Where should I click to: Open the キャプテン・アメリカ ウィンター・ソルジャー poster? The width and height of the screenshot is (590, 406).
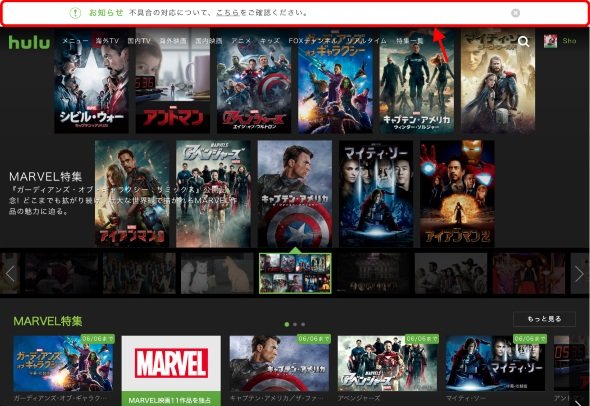(417, 81)
